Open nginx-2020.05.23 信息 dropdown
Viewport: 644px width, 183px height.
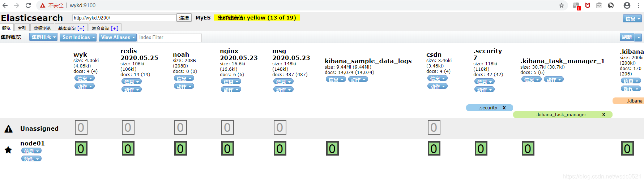click(231, 82)
